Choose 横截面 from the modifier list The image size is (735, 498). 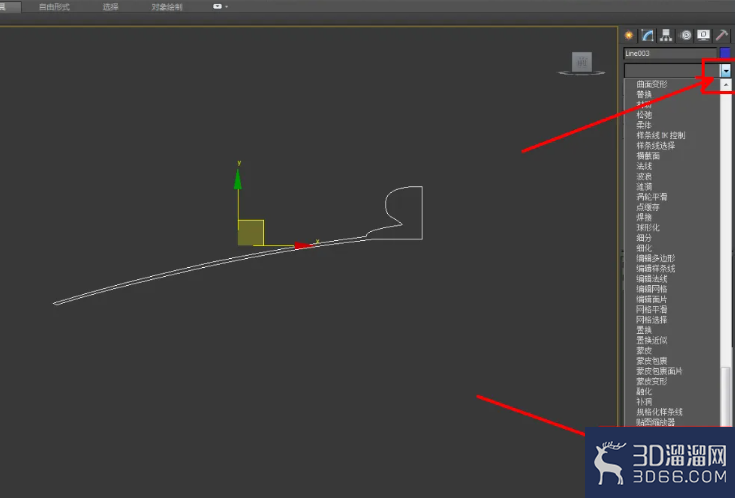648,156
